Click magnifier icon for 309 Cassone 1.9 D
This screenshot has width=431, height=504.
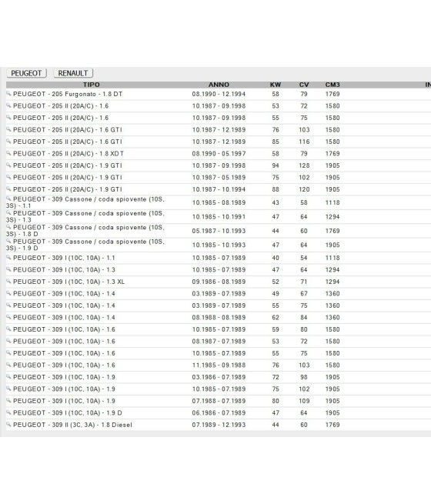pyautogui.click(x=8, y=241)
